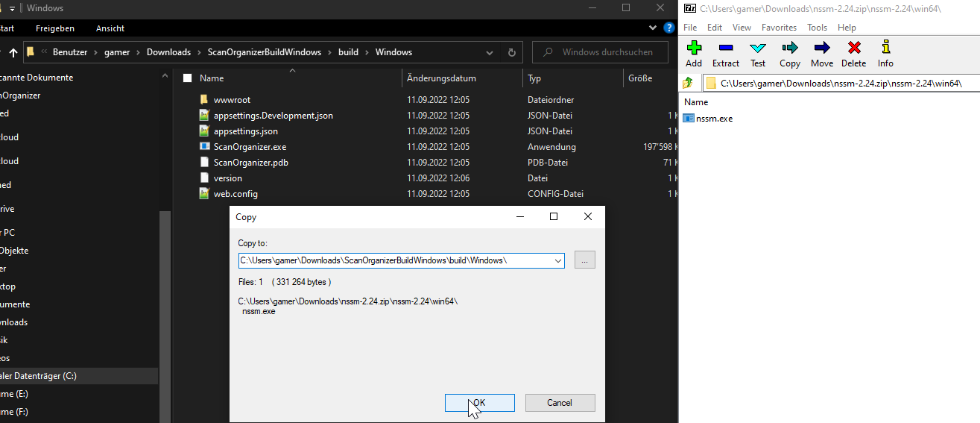Click the Anwendung type cell
This screenshot has height=423, width=980.
tap(551, 147)
